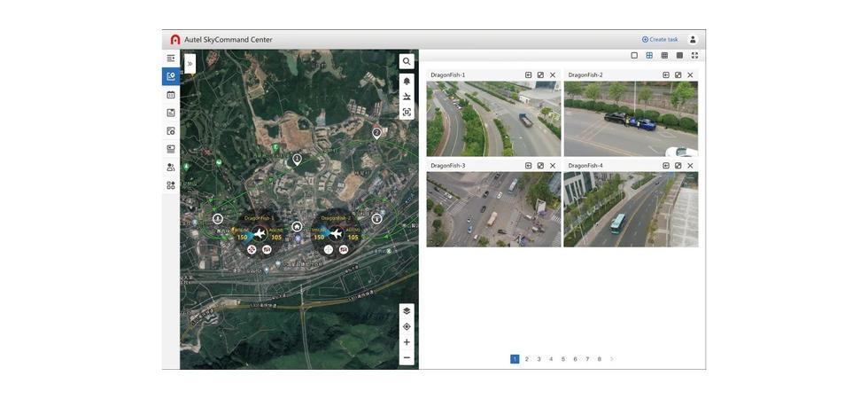Click the landing point marker left of DragonFish-1
This screenshot has width=868, height=399.
point(218,218)
